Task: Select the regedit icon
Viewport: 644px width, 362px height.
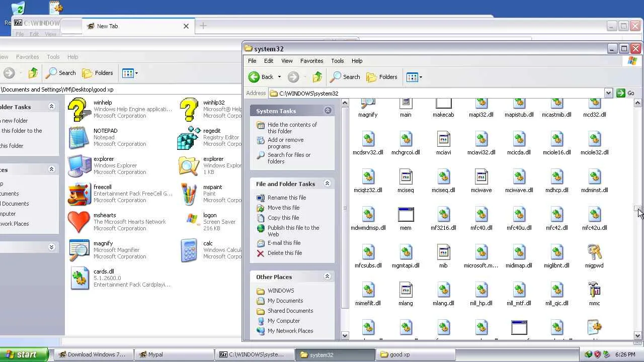Action: [189, 138]
